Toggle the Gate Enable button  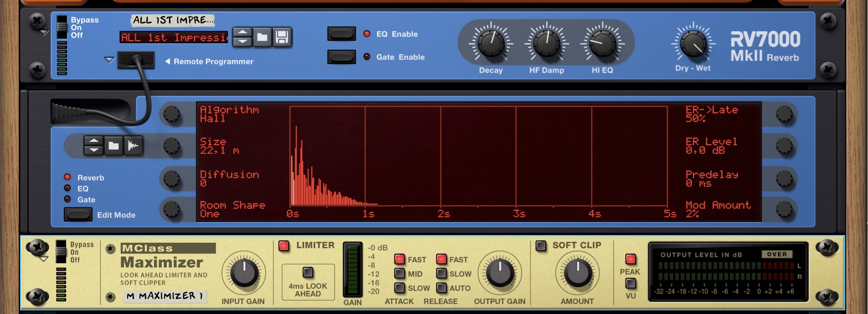click(341, 57)
